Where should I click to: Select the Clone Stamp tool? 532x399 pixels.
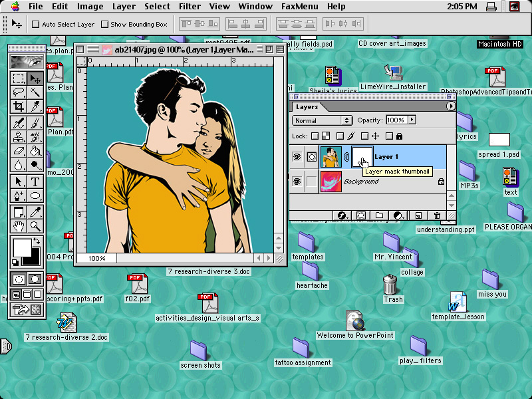coord(19,137)
